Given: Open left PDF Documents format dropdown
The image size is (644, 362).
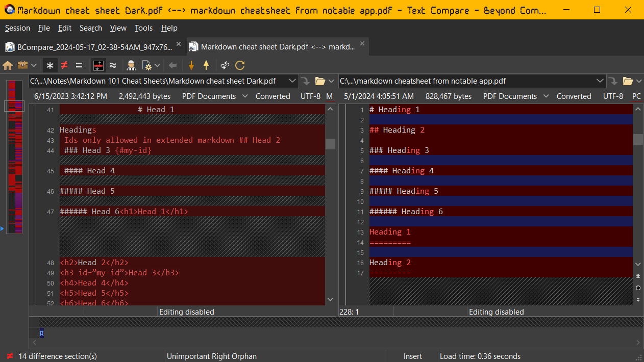Looking at the screenshot, I should pos(245,96).
